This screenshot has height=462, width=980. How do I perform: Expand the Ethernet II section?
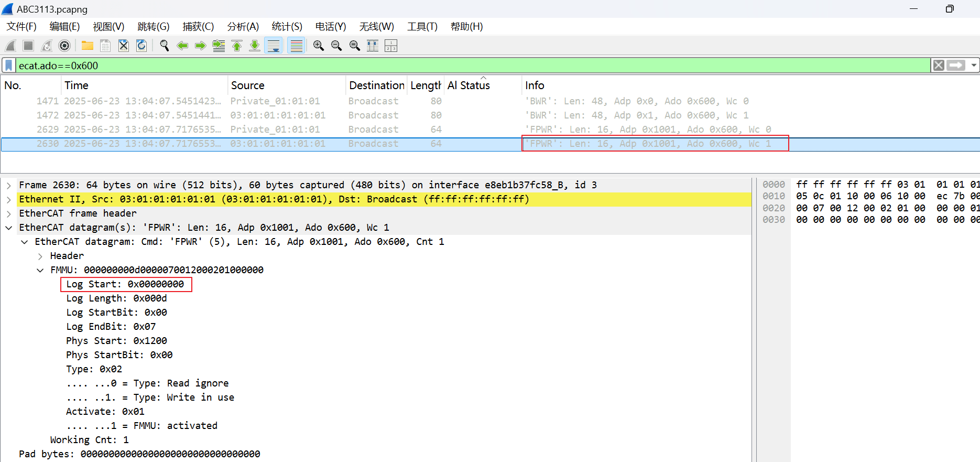pyautogui.click(x=9, y=199)
